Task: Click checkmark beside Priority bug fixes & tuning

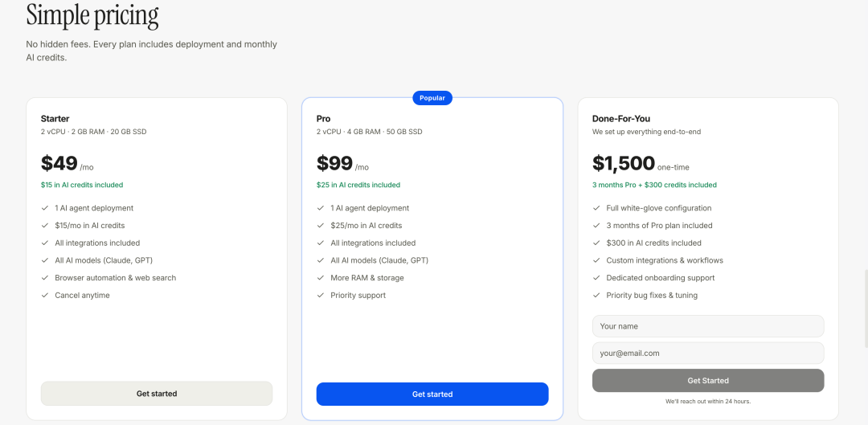Action: [596, 296]
